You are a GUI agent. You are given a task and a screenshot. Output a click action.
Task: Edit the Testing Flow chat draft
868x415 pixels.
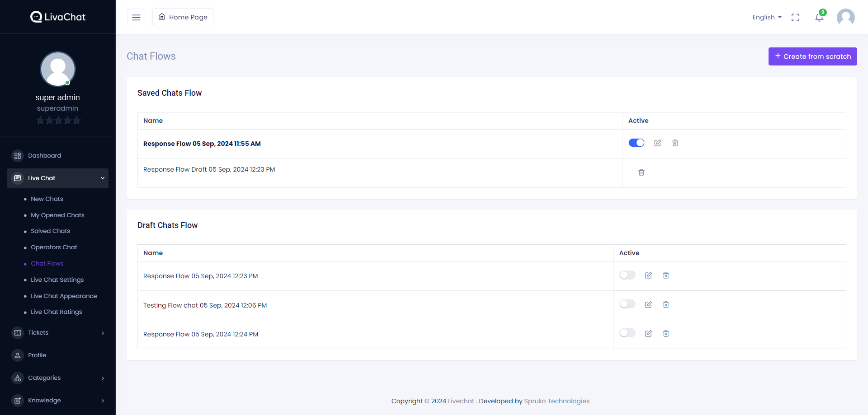pos(648,305)
